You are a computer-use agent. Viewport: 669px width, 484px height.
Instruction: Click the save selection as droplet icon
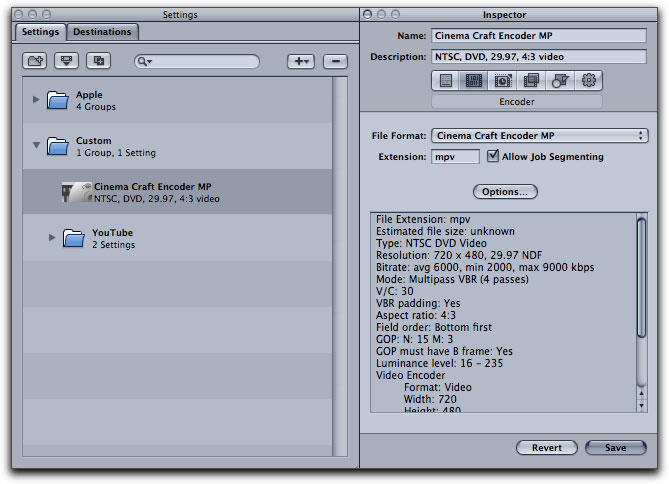(x=67, y=61)
